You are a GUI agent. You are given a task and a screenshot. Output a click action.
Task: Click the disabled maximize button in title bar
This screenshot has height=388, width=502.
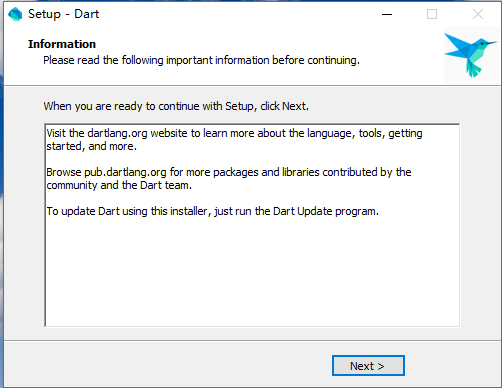pyautogui.click(x=432, y=14)
